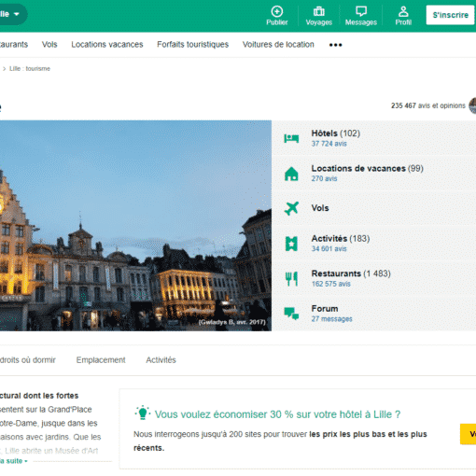Click the Activités ticket icon
476x476 pixels.
point(291,244)
